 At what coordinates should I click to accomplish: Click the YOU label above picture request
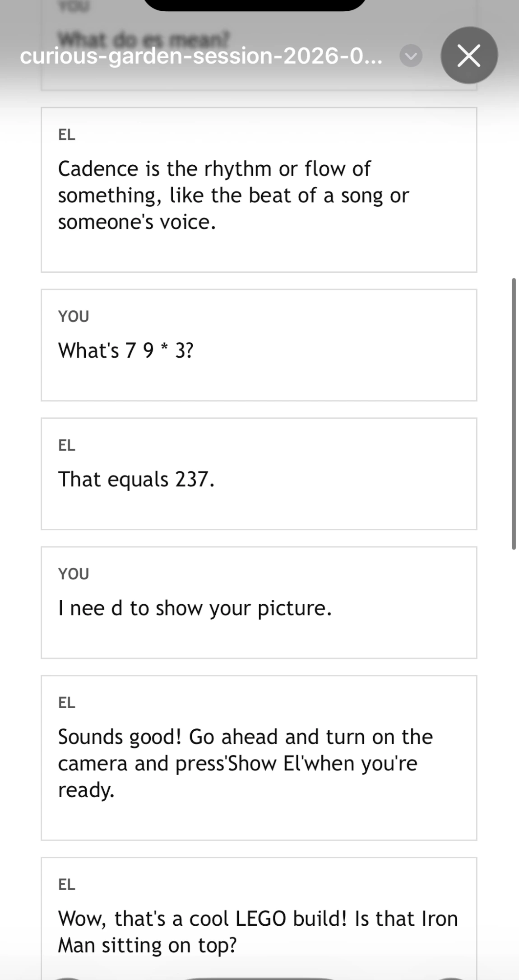(x=74, y=574)
